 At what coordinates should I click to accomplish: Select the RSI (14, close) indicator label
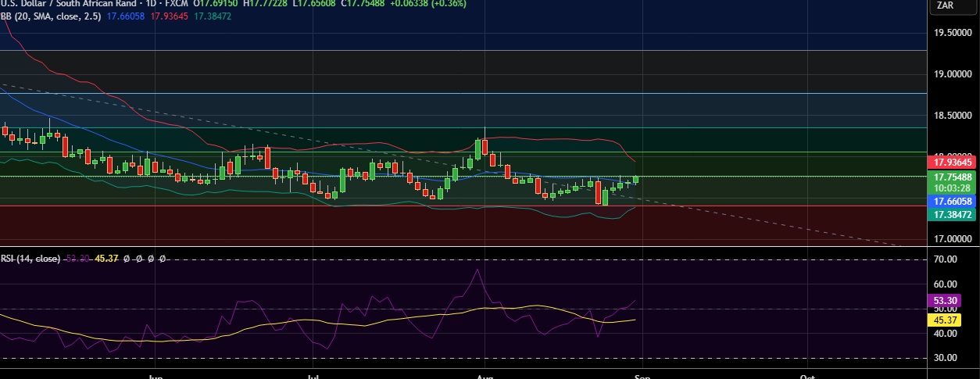tap(30, 259)
